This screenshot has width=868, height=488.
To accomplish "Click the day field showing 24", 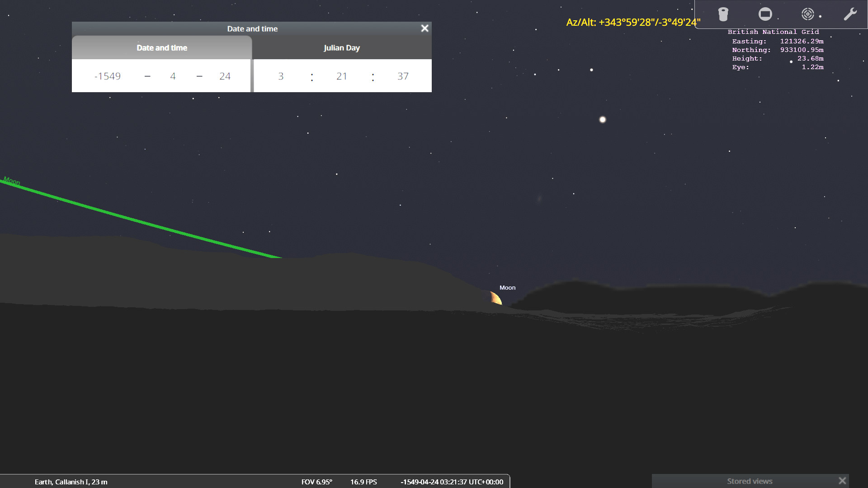I will (x=225, y=76).
